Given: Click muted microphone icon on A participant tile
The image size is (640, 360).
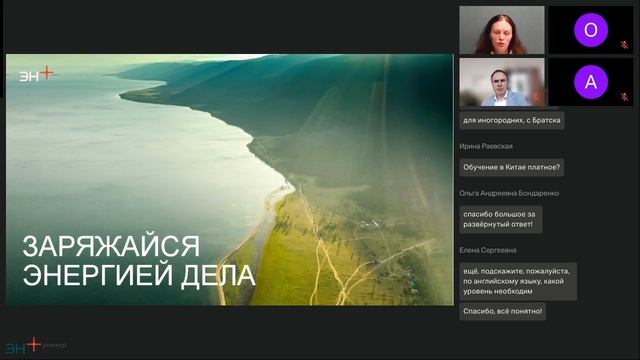Looking at the screenshot, I should (624, 97).
